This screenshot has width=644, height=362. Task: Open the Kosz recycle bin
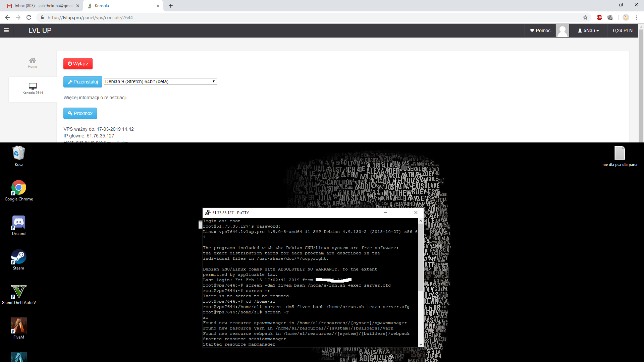(x=18, y=153)
